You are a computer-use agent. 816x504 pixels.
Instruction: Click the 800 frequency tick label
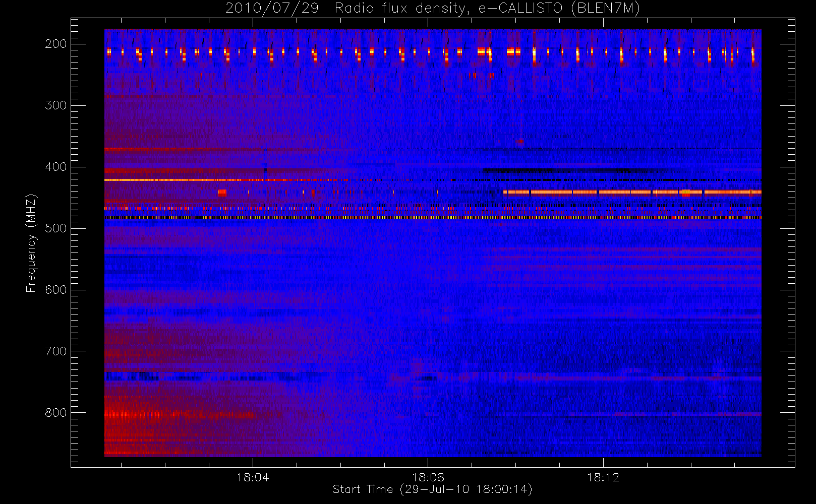(56, 413)
